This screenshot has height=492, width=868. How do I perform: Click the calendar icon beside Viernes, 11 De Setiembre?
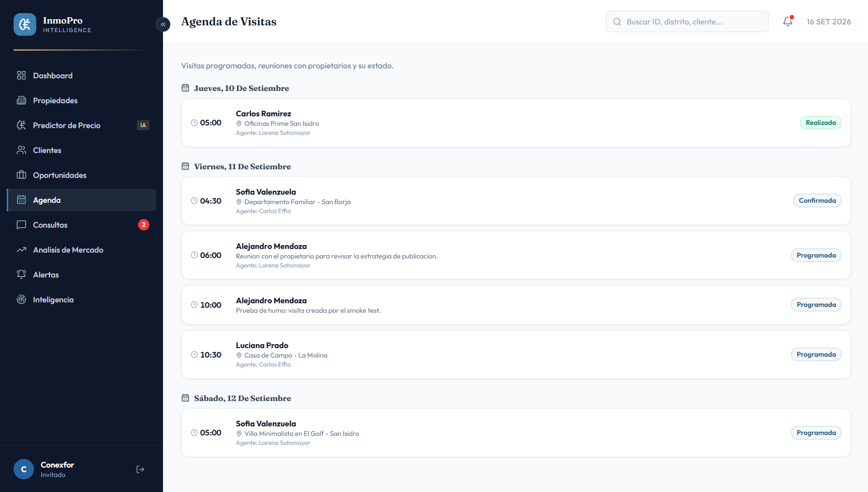click(x=185, y=166)
